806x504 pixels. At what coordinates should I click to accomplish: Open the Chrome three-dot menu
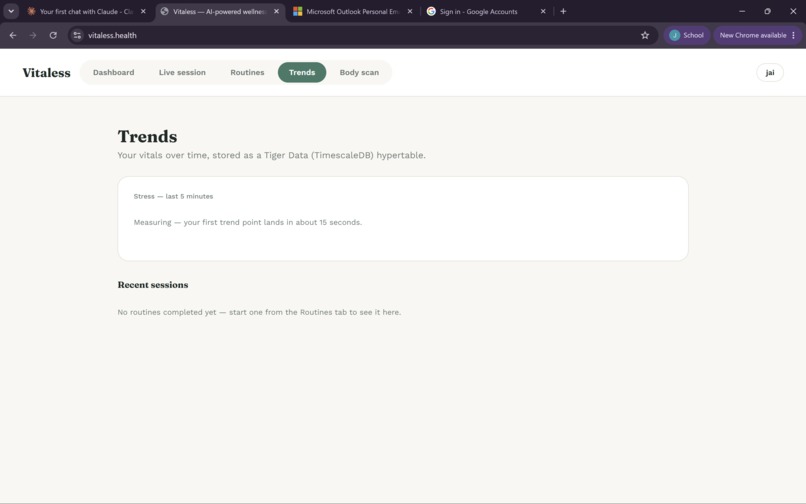click(x=794, y=35)
